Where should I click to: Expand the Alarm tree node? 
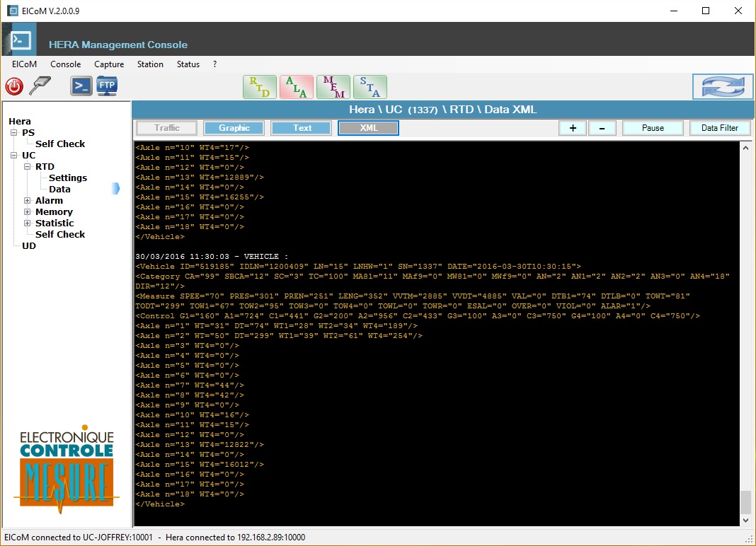coord(28,200)
